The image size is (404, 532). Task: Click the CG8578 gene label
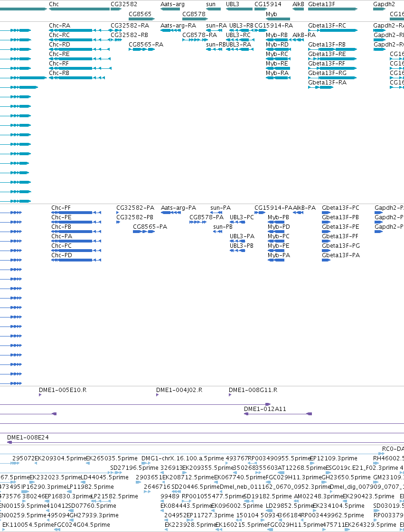point(194,14)
